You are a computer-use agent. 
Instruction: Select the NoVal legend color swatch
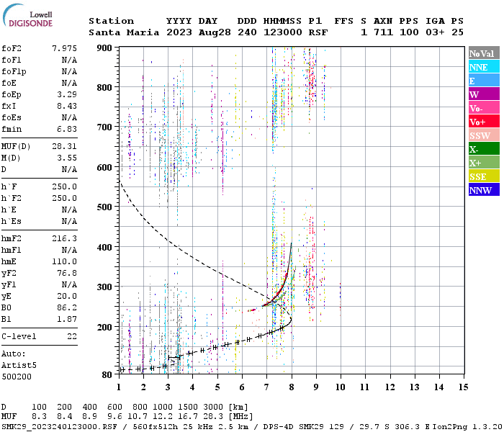coord(484,53)
